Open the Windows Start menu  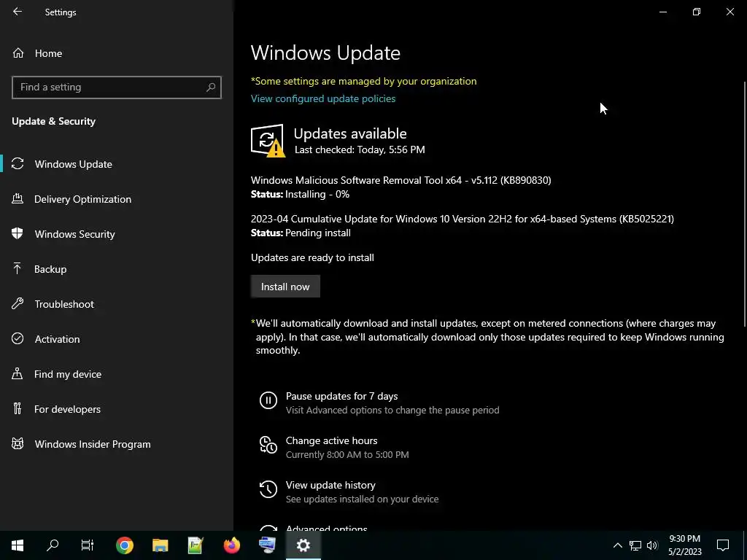coord(18,545)
